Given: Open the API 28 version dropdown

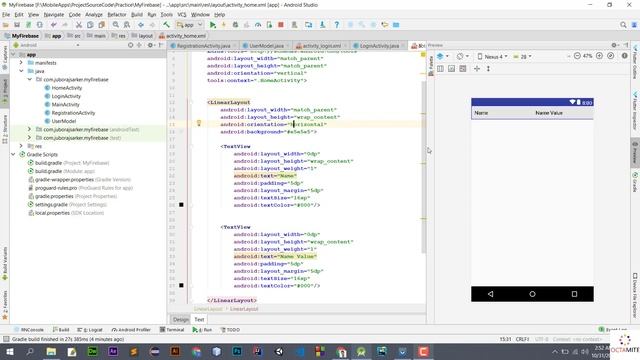Looking at the screenshot, I should pyautogui.click(x=522, y=56).
